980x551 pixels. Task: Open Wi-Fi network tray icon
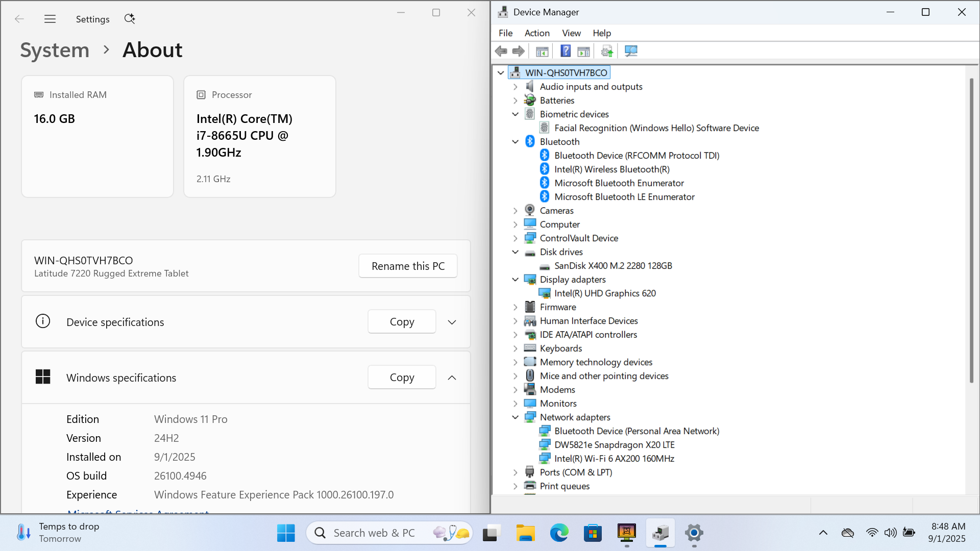point(872,533)
